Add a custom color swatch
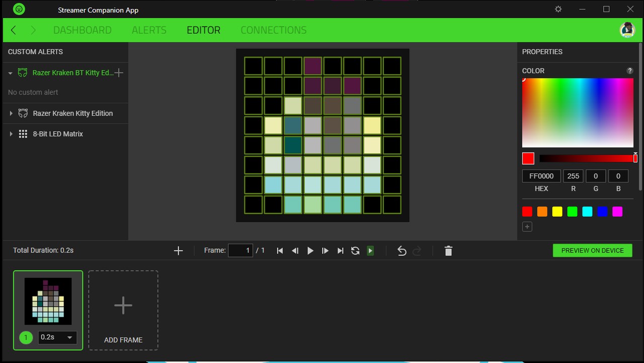Viewport: 644px width, 363px height. tap(527, 227)
